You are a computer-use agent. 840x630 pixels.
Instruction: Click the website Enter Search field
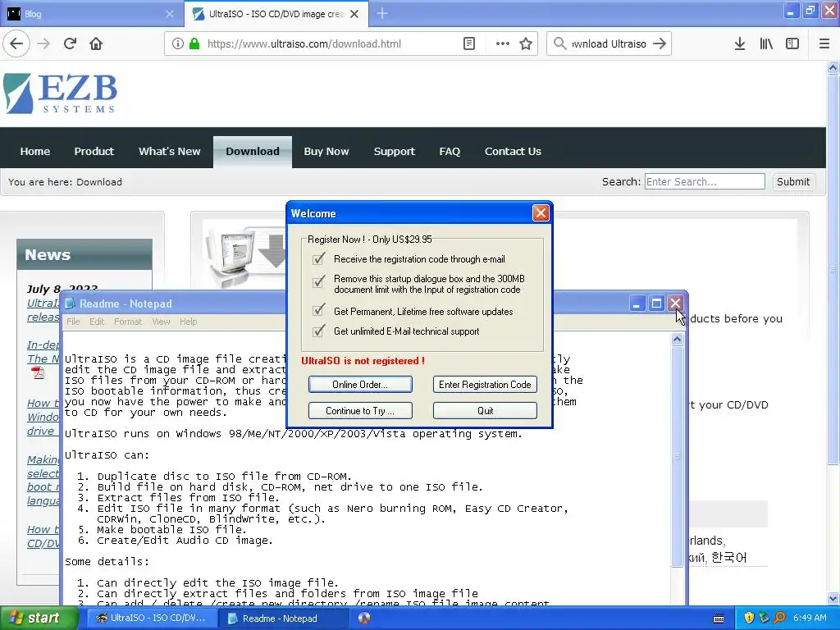(x=705, y=181)
